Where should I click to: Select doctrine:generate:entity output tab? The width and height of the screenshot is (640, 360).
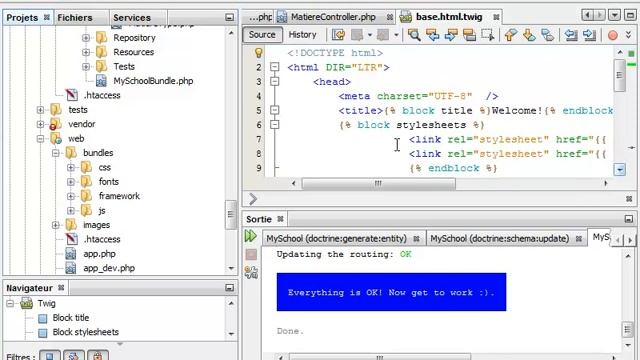[336, 238]
